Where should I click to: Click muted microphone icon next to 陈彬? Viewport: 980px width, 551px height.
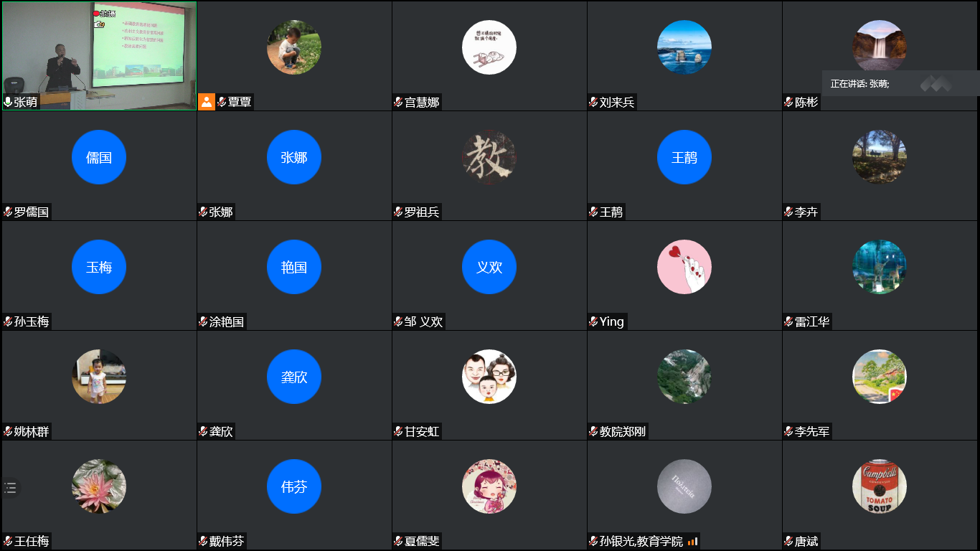pos(788,102)
